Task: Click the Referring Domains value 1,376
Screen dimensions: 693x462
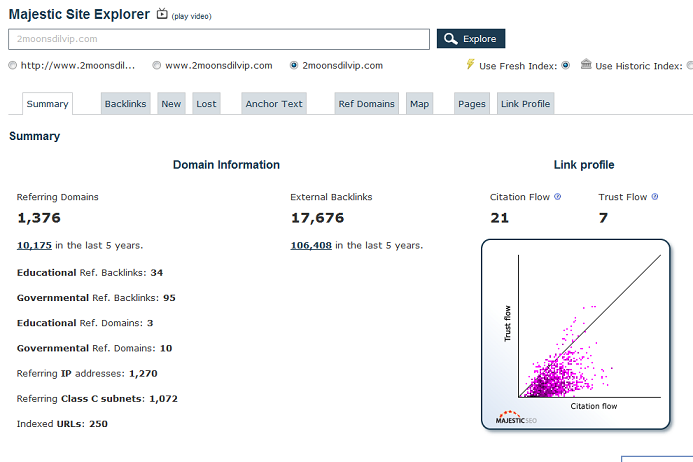Action: pos(39,218)
